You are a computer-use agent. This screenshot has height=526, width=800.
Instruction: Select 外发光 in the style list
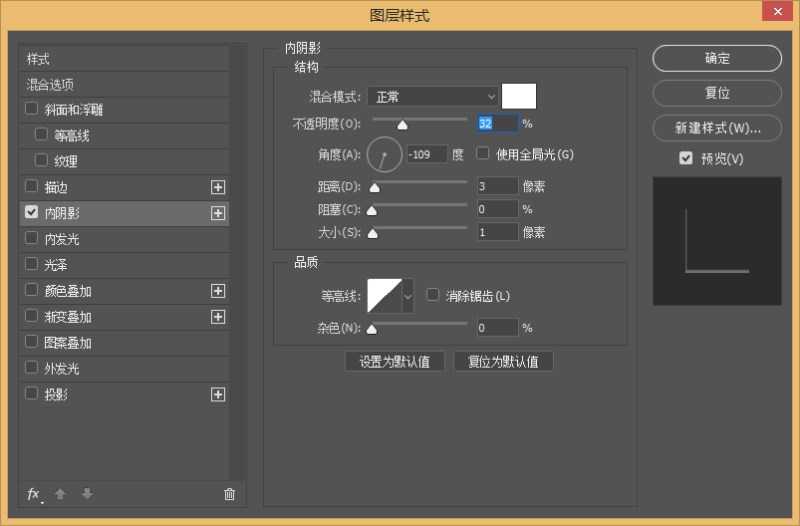click(61, 369)
